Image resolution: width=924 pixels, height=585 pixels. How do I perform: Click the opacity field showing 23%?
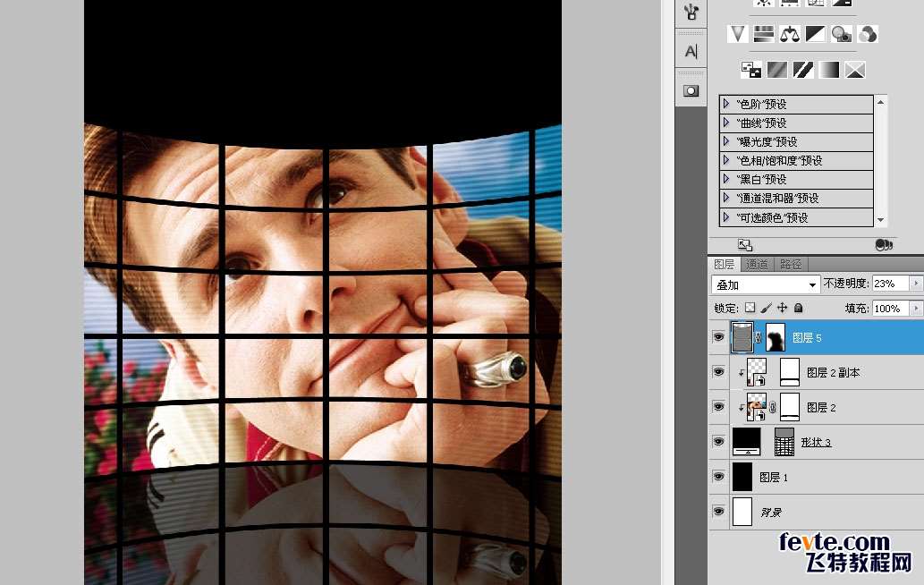pyautogui.click(x=890, y=284)
